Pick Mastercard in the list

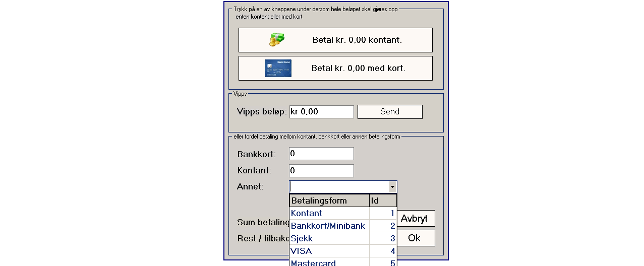[330, 262]
